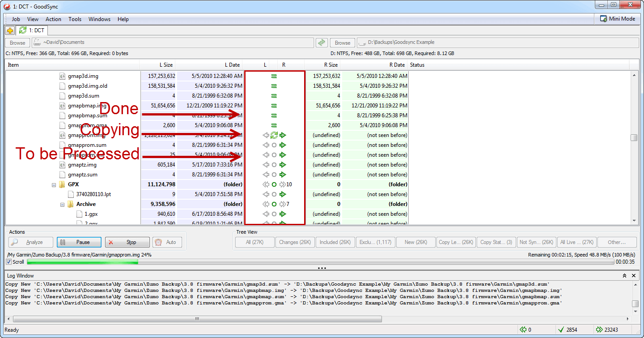Click the left Browse button

pyautogui.click(x=17, y=43)
